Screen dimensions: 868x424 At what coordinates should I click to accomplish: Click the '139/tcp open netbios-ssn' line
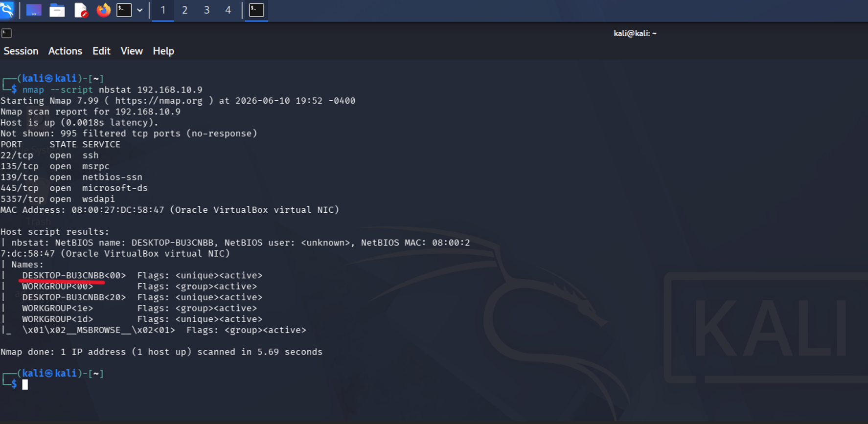tap(71, 177)
